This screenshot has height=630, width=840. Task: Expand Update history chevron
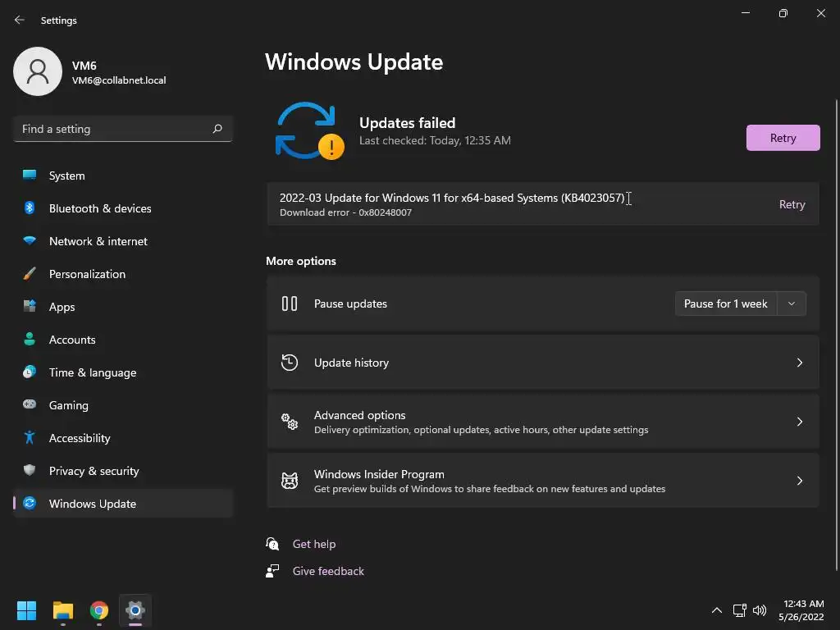click(x=800, y=363)
